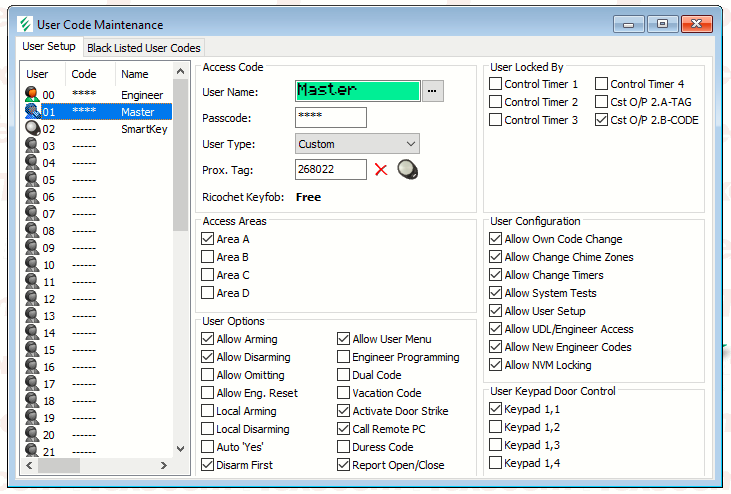Select the SmartKey user 02 icon
731x494 pixels.
click(32, 129)
